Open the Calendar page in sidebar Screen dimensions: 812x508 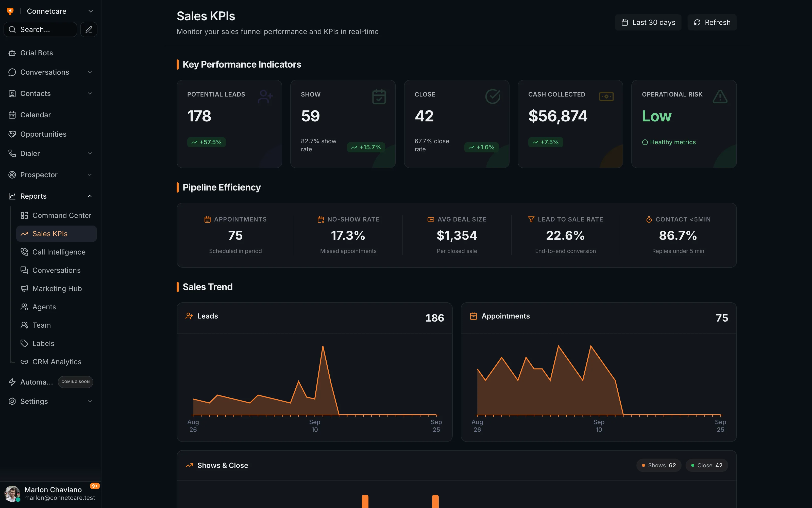tap(50, 115)
